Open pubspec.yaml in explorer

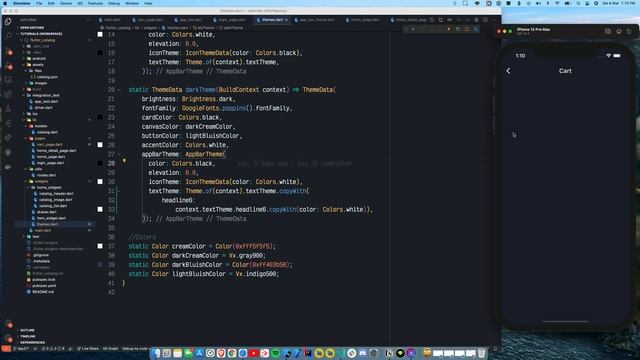coord(44,286)
